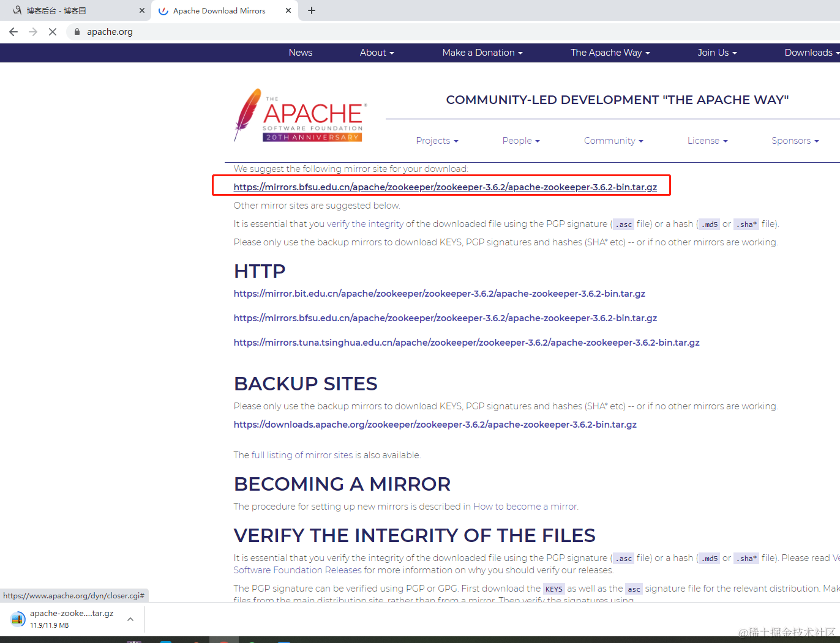
Task: Open the downloaded apache-zooke...tar.gz file
Action: pyautogui.click(x=72, y=613)
